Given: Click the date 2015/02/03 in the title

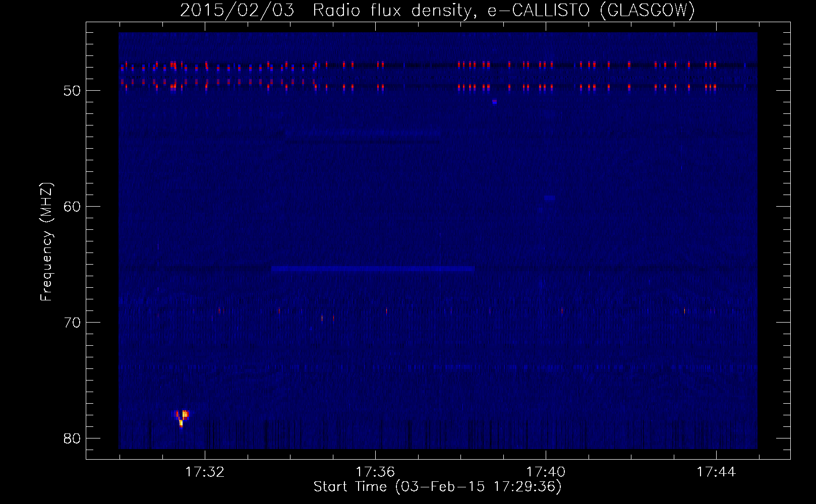Looking at the screenshot, I should (x=237, y=10).
